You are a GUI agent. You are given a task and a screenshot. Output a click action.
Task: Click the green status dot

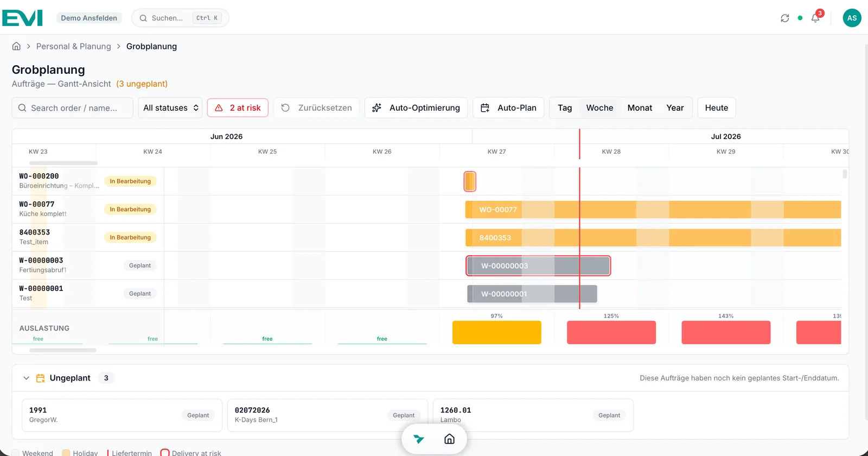coord(800,18)
